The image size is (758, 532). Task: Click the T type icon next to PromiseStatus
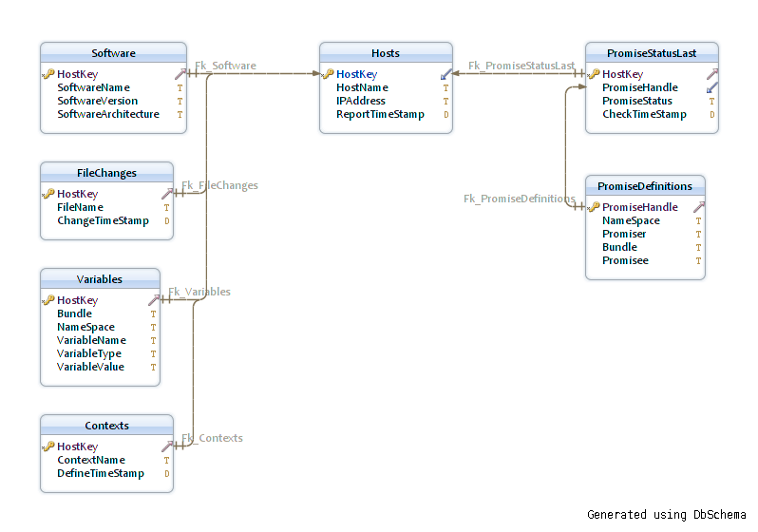tap(711, 101)
